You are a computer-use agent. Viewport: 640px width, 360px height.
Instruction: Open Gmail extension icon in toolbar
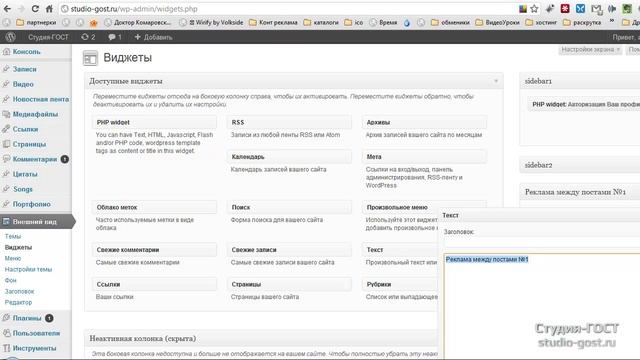pos(596,9)
